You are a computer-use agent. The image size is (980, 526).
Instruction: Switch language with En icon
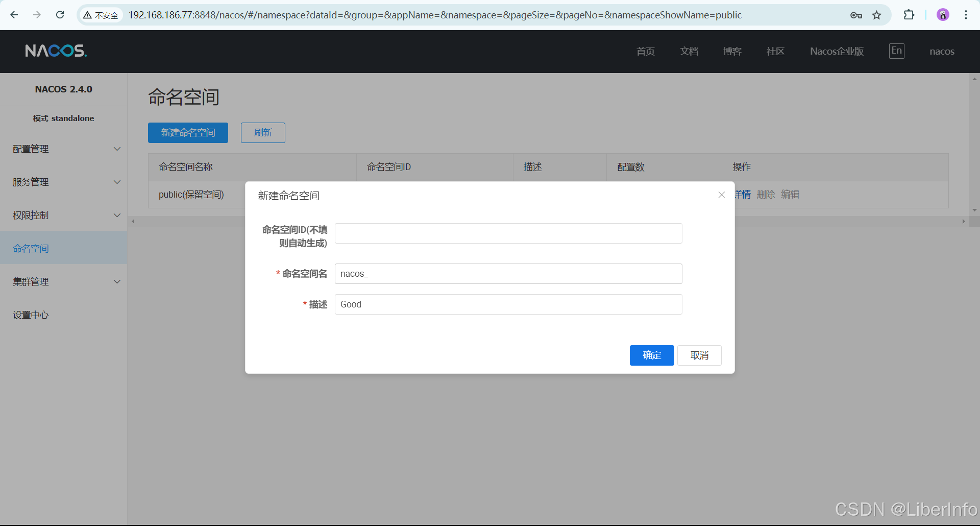(x=896, y=51)
